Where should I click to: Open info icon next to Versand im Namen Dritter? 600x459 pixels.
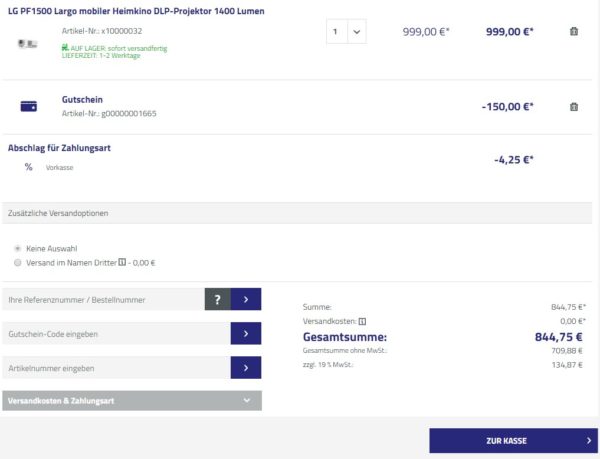[x=122, y=263]
